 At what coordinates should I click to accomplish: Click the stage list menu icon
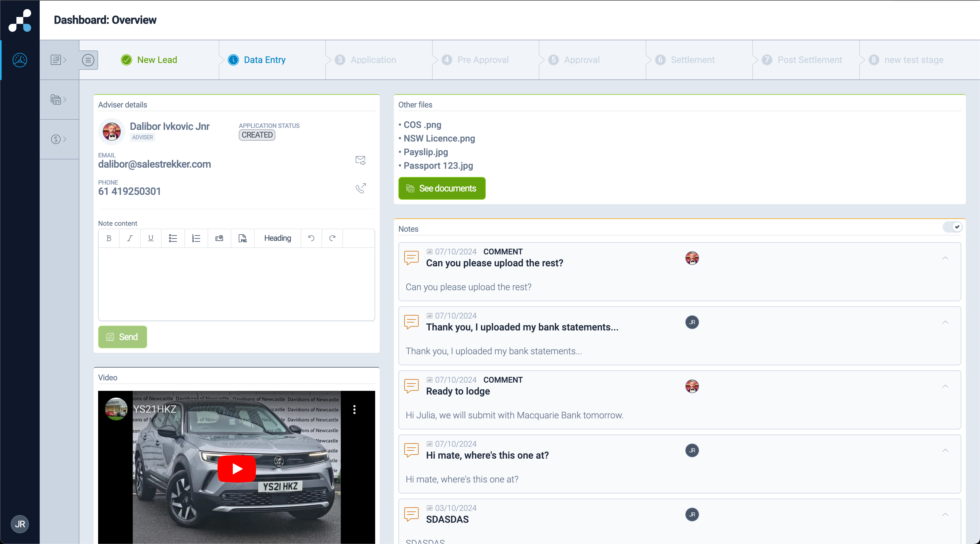pos(88,60)
